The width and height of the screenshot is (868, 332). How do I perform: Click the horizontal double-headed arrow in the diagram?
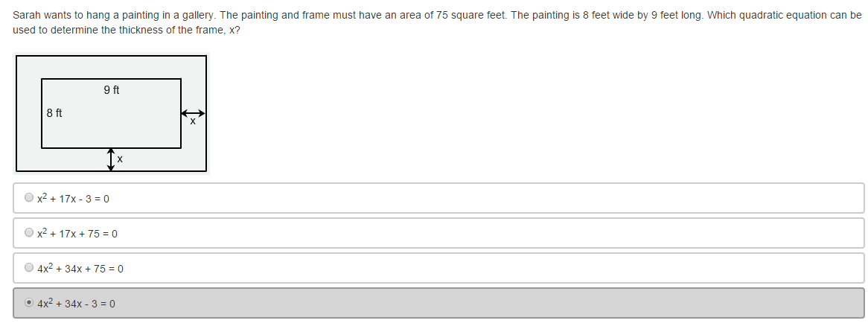pyautogui.click(x=193, y=114)
